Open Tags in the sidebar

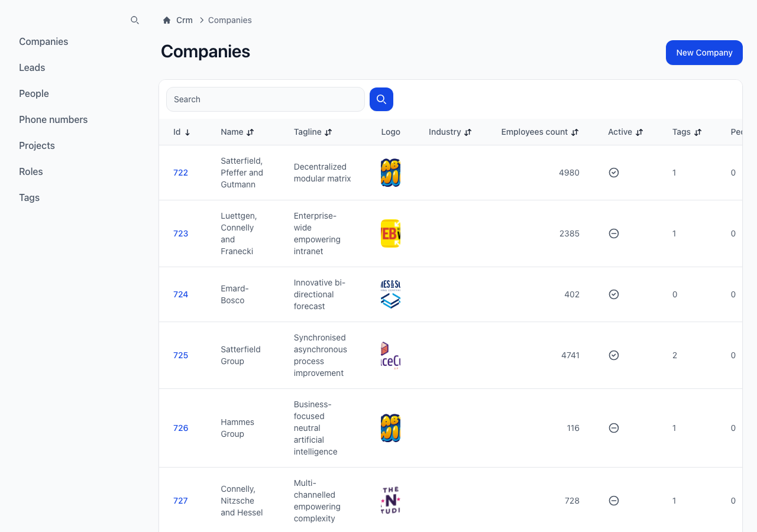point(29,197)
